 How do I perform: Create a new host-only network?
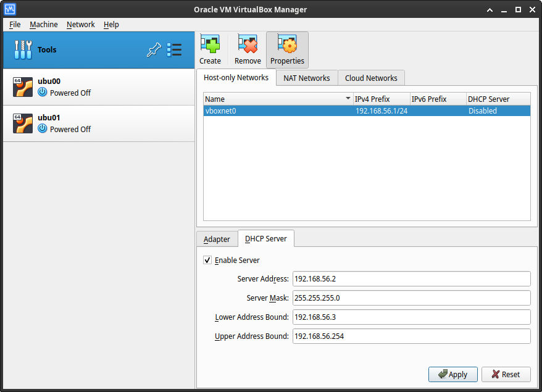tap(210, 49)
